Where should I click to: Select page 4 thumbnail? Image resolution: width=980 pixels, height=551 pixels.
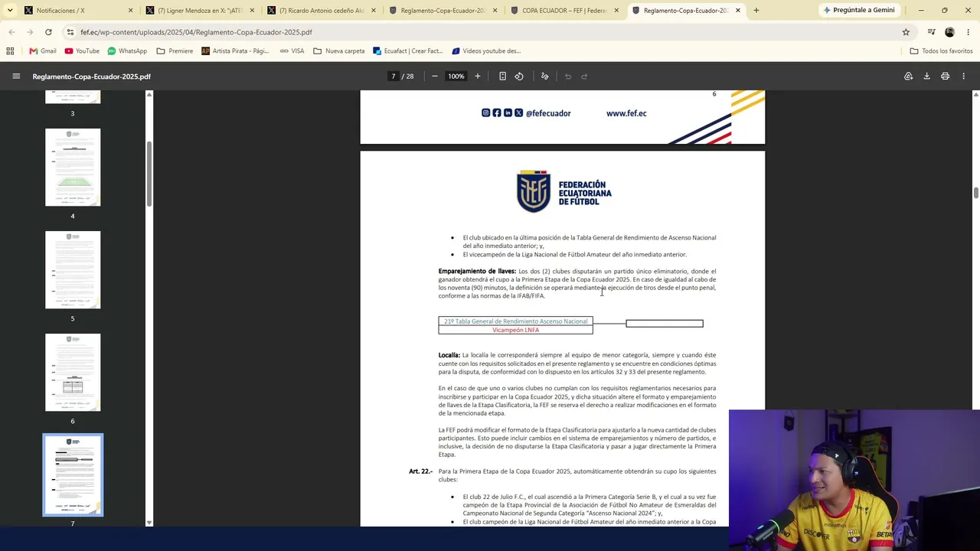[x=73, y=167]
